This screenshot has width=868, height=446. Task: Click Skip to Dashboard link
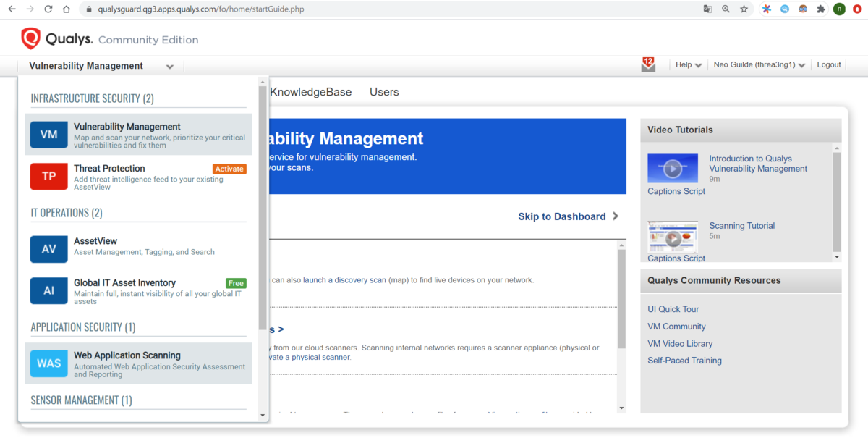[562, 216]
